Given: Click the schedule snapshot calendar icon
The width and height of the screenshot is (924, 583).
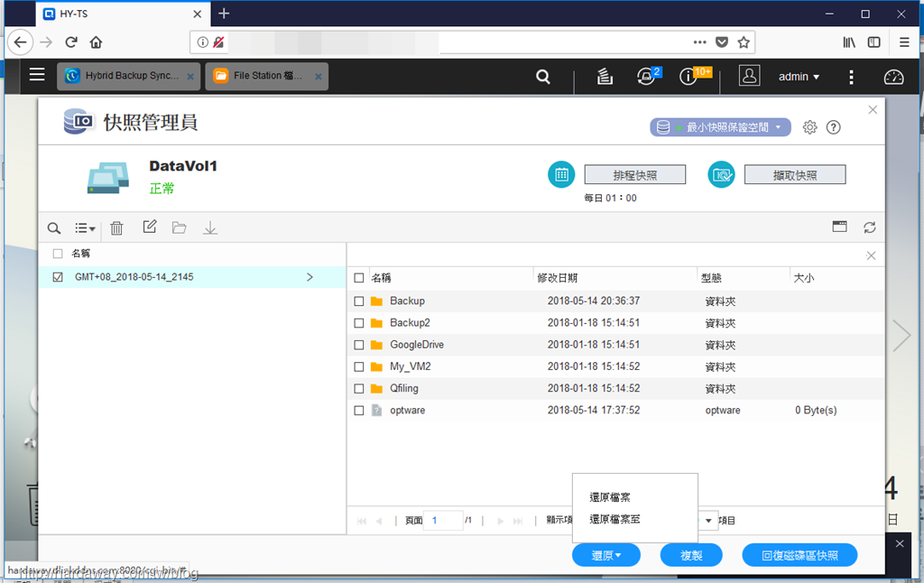Looking at the screenshot, I should 561,174.
